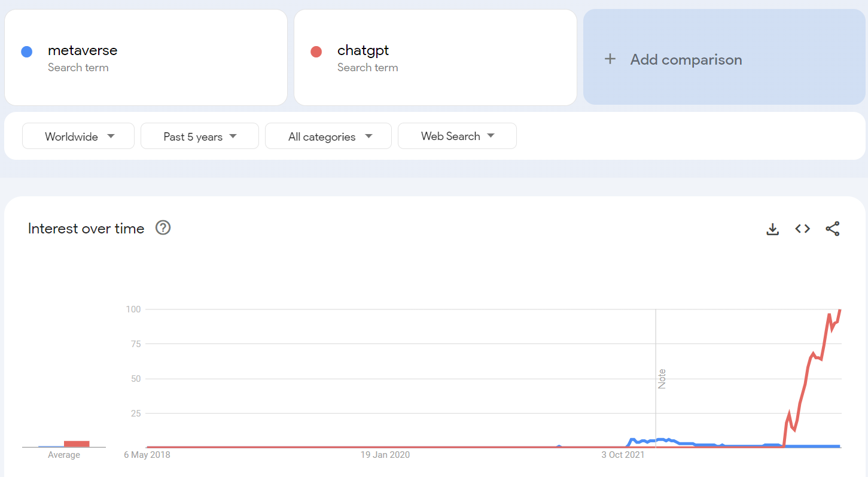Click the 50 y-axis value

(135, 379)
